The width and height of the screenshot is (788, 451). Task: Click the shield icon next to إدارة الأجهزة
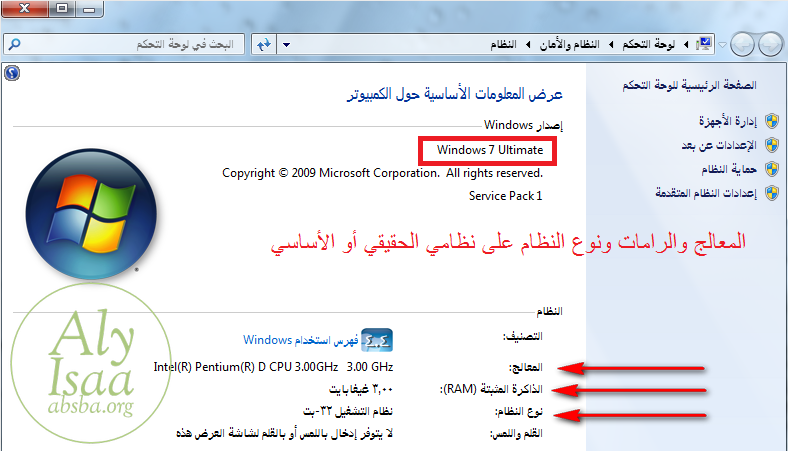[x=771, y=121]
